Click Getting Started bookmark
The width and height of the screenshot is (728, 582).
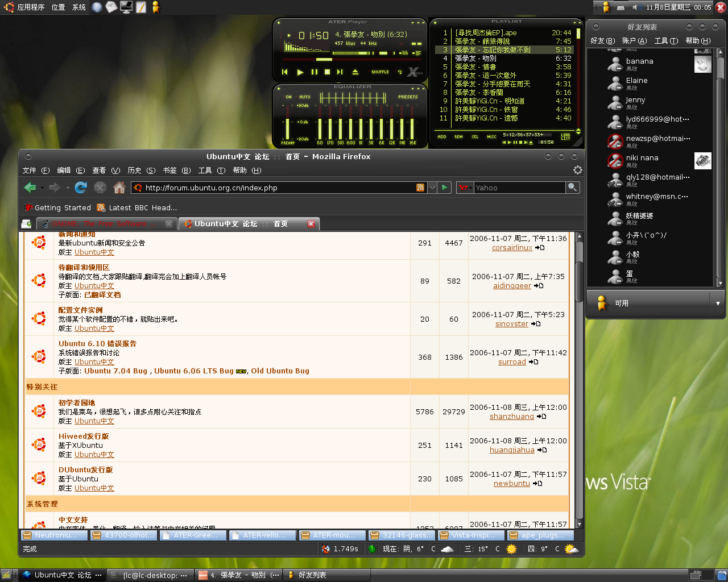click(57, 207)
